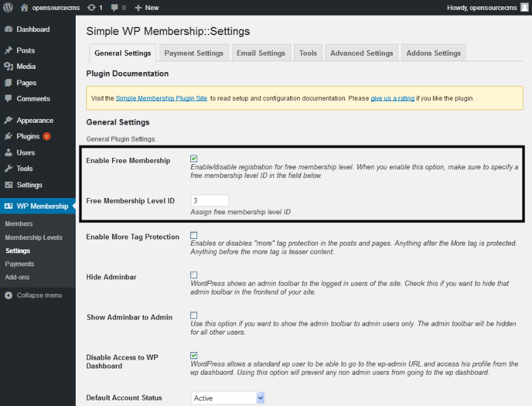The width and height of the screenshot is (532, 406).
Task: Click the Pages document icon
Action: point(9,83)
